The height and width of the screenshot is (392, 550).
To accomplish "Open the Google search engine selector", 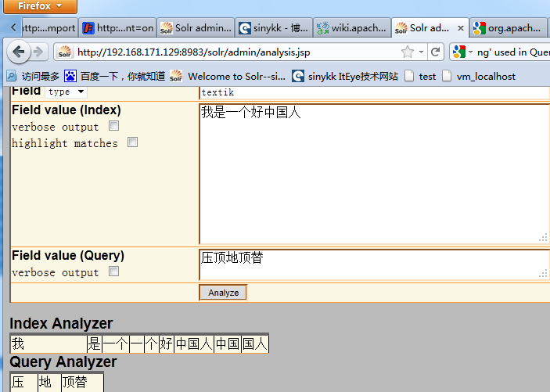I will point(462,52).
